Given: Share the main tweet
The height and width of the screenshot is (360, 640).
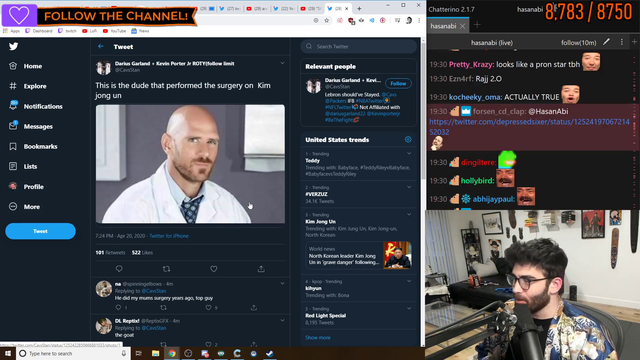Looking at the screenshot, I should click(x=261, y=269).
